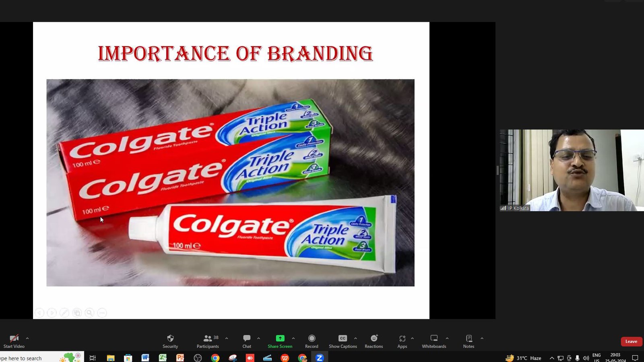This screenshot has height=362, width=644.
Task: Click the slideshow zoom magnifier icon
Action: click(89, 313)
